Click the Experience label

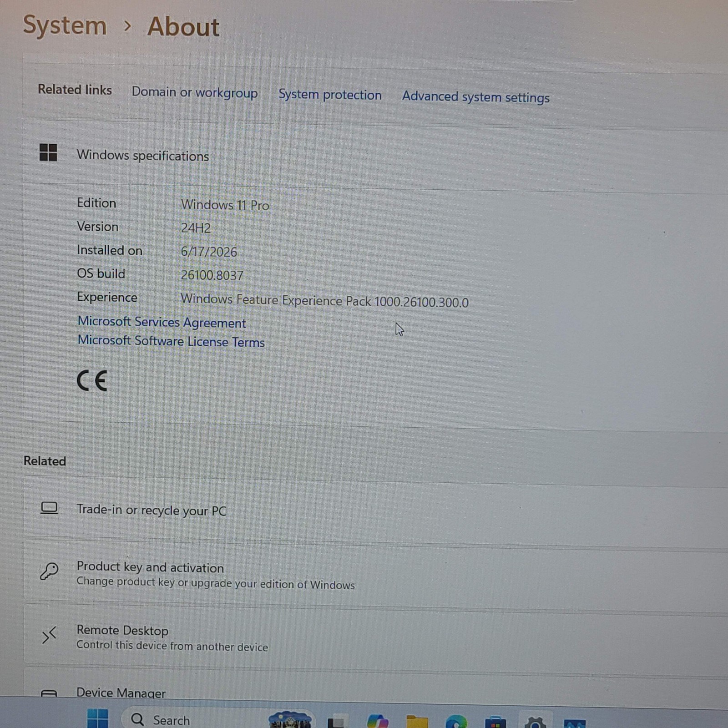pos(107,297)
